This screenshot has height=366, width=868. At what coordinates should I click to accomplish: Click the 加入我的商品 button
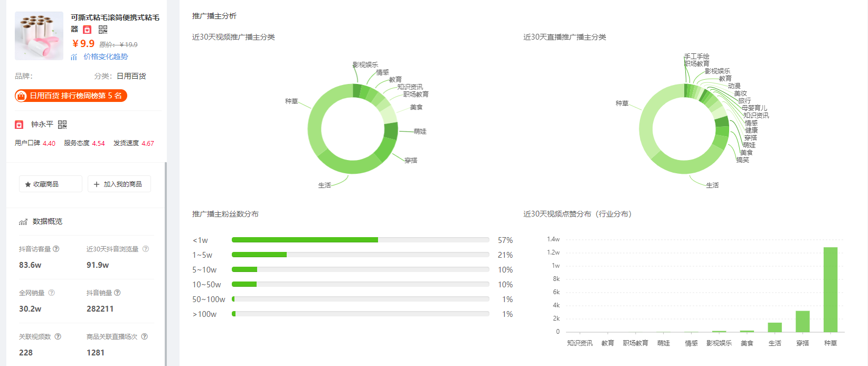119,184
